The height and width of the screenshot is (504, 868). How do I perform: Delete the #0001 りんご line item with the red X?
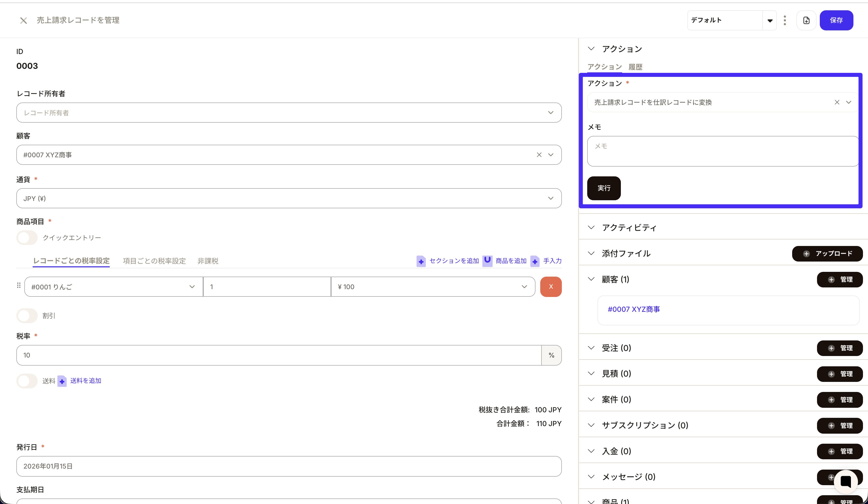[x=551, y=286]
